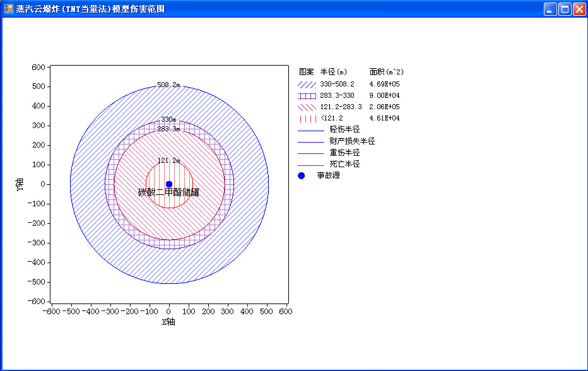Click the 半径(m) column header

tap(334, 72)
